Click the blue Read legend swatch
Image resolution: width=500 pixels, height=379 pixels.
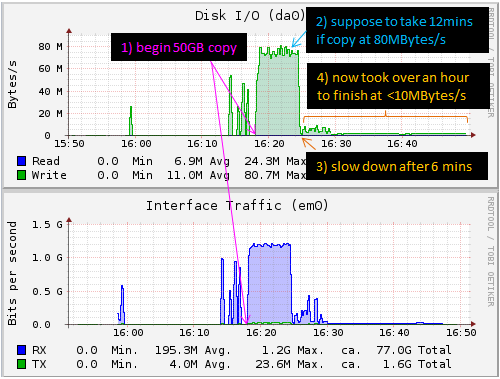pyautogui.click(x=22, y=161)
